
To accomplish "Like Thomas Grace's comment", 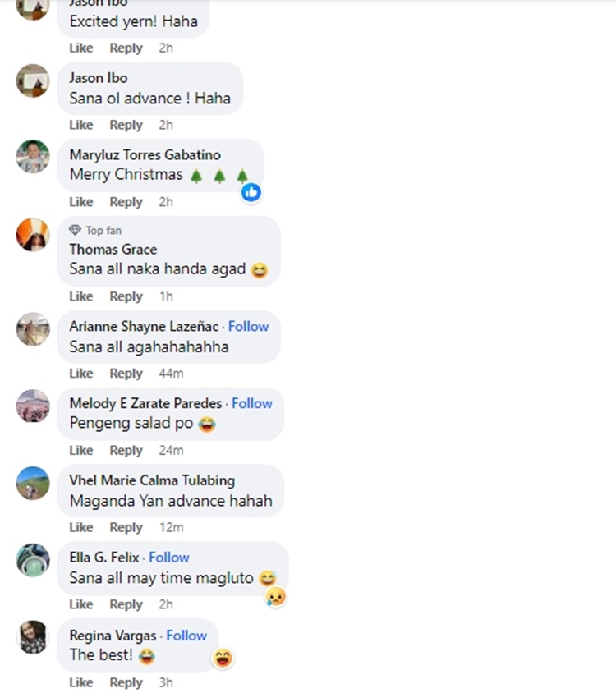I will 81,296.
